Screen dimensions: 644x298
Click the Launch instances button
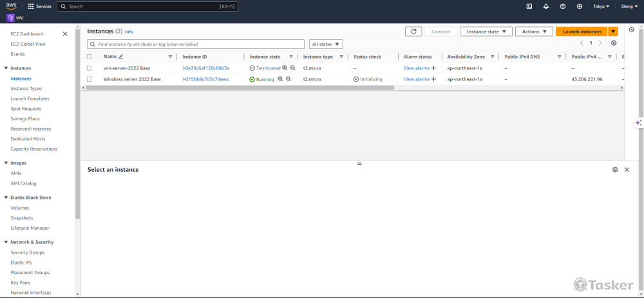[x=582, y=32]
